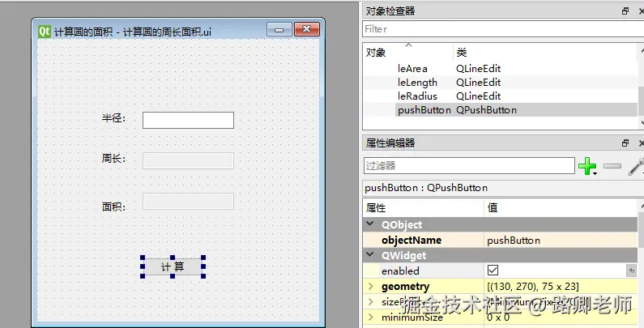Select the 半径: label on the form

click(x=113, y=118)
